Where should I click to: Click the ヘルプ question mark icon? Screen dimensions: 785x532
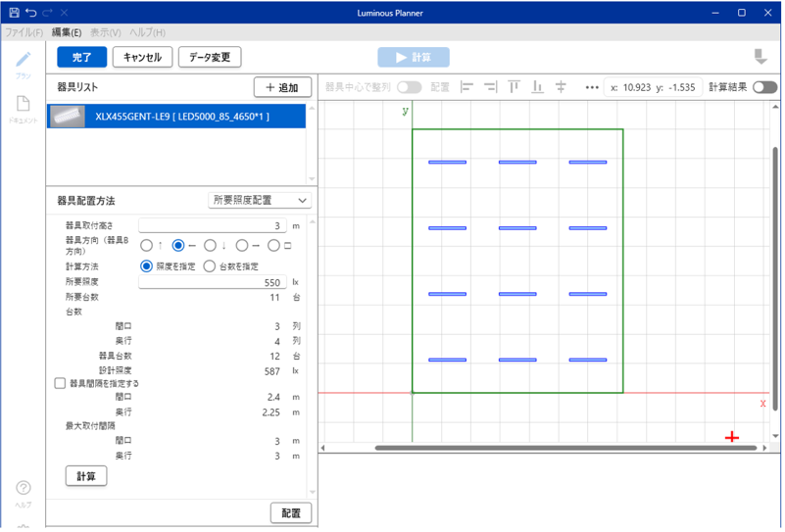tap(24, 488)
